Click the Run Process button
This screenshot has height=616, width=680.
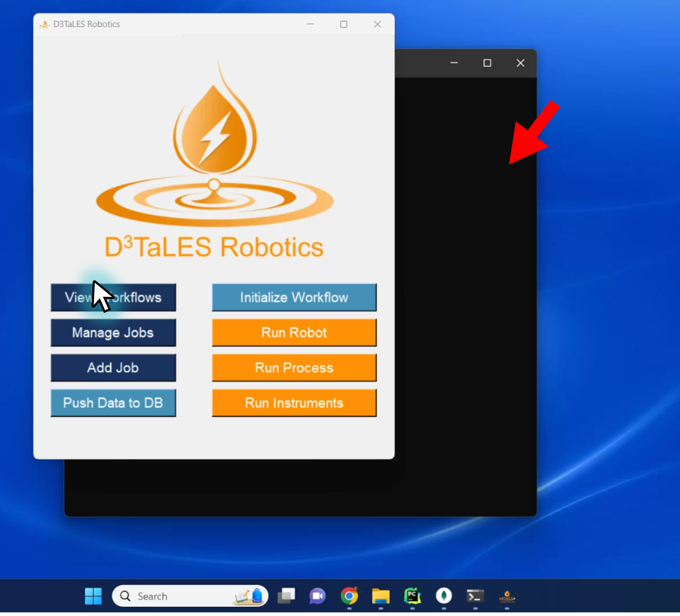pos(294,368)
